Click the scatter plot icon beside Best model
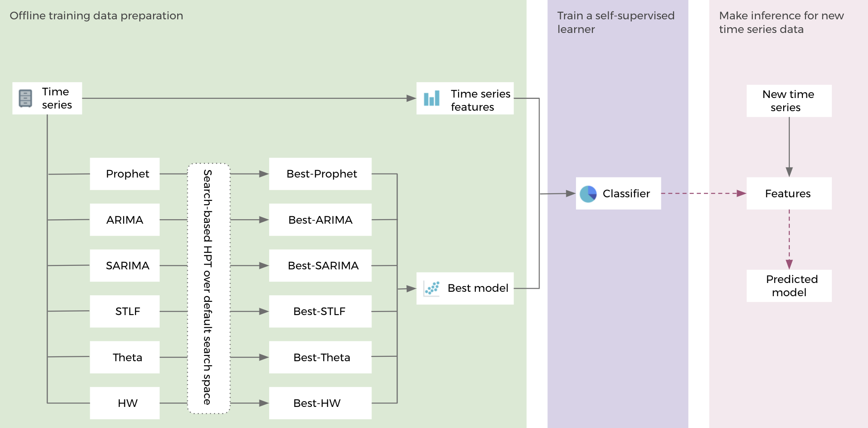Image resolution: width=868 pixels, height=428 pixels. (x=432, y=288)
